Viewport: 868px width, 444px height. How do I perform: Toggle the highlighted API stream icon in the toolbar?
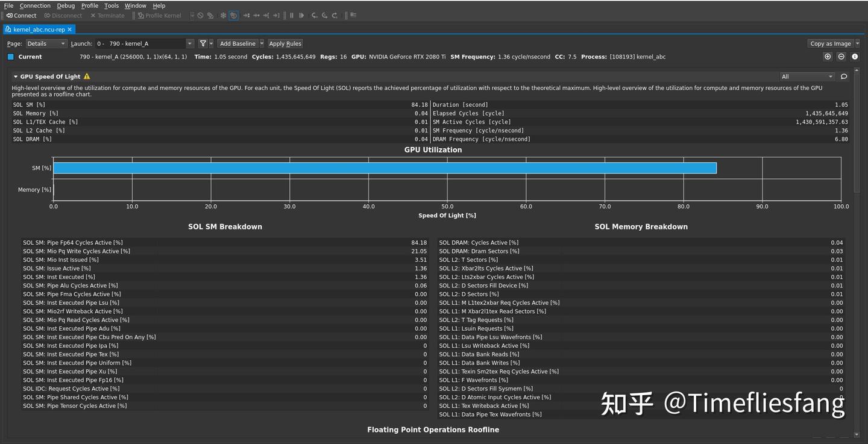tap(234, 15)
